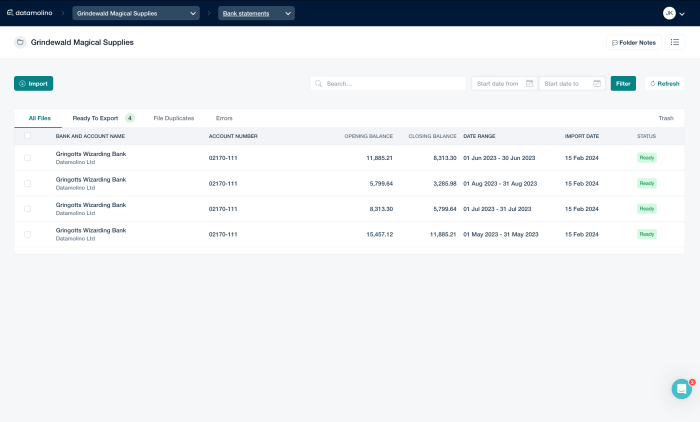700x422 pixels.
Task: Sort by Date Range column header
Action: (479, 136)
